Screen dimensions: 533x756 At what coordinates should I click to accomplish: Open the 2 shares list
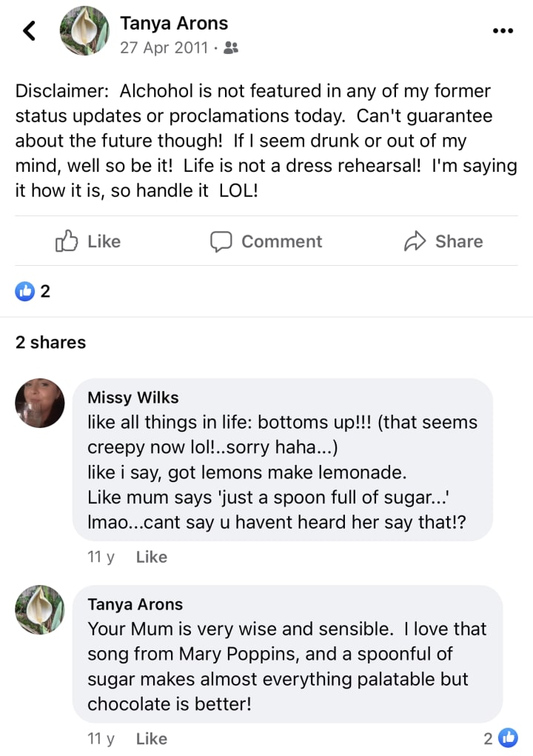[50, 342]
